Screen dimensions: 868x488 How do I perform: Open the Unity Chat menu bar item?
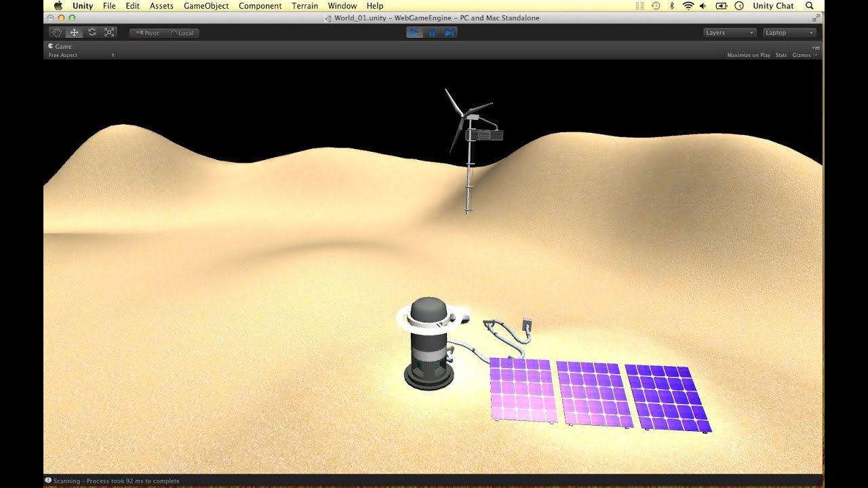tap(773, 5)
